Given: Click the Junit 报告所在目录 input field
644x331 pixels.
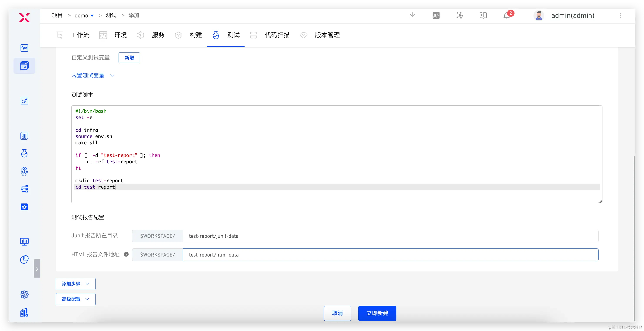Looking at the screenshot, I should coord(390,236).
